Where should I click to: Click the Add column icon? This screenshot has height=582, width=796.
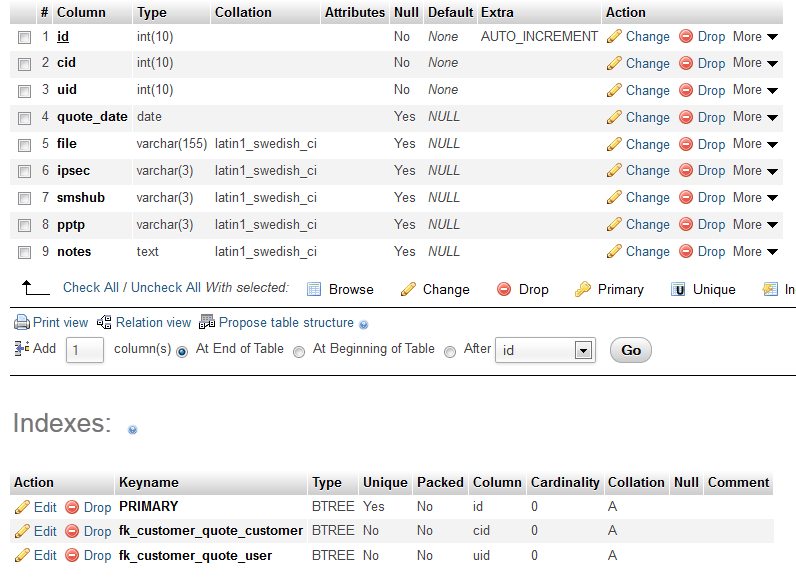pos(22,348)
